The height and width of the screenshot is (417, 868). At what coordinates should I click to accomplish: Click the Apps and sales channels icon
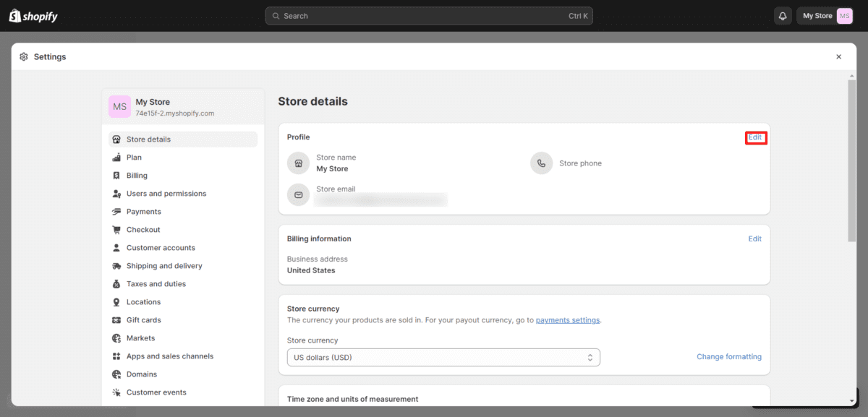point(116,356)
